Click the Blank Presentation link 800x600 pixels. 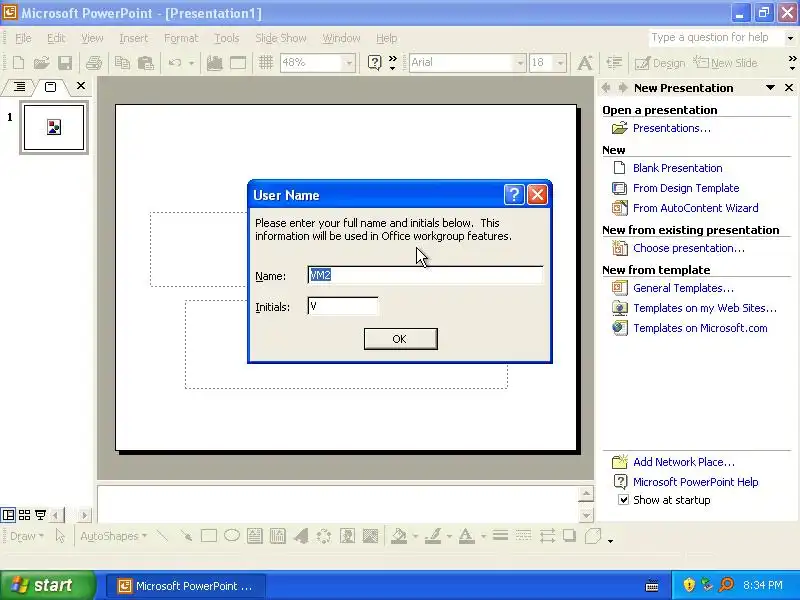point(677,168)
